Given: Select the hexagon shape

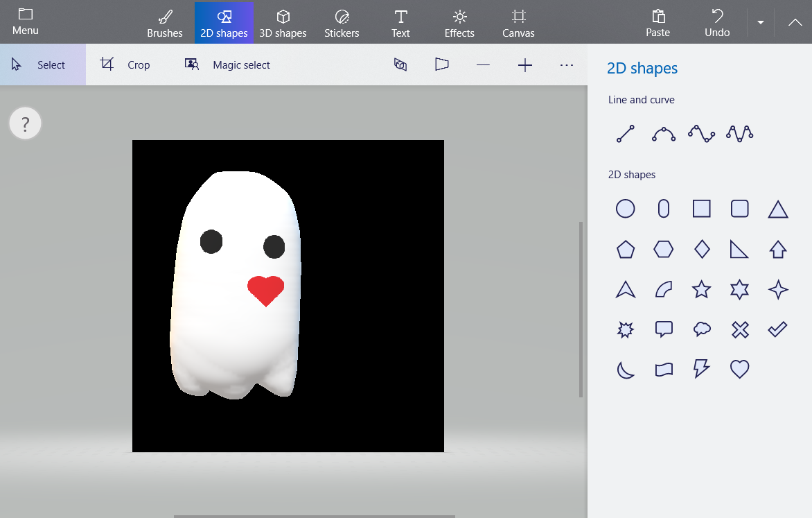Looking at the screenshot, I should tap(664, 249).
